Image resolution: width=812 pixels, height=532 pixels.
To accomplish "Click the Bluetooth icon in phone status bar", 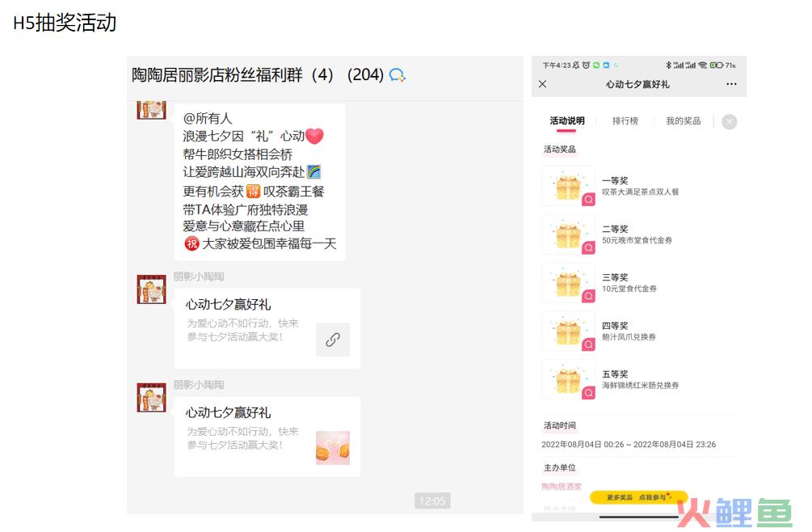I will [668, 65].
